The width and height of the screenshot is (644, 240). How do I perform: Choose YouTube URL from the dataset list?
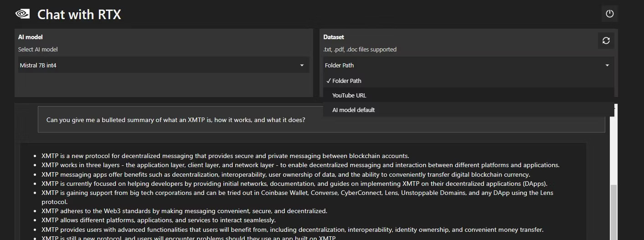(x=349, y=95)
